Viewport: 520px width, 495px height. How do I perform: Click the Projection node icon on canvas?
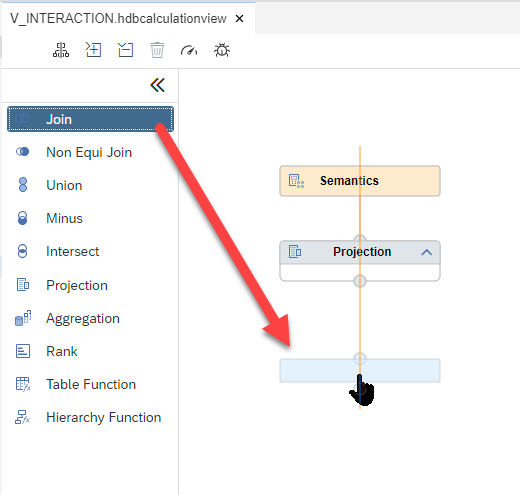click(295, 252)
